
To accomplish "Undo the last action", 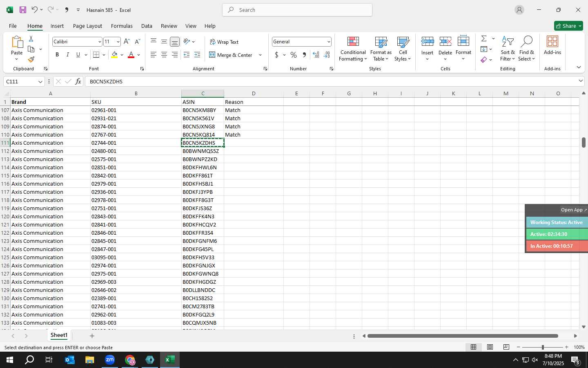I will [x=34, y=10].
